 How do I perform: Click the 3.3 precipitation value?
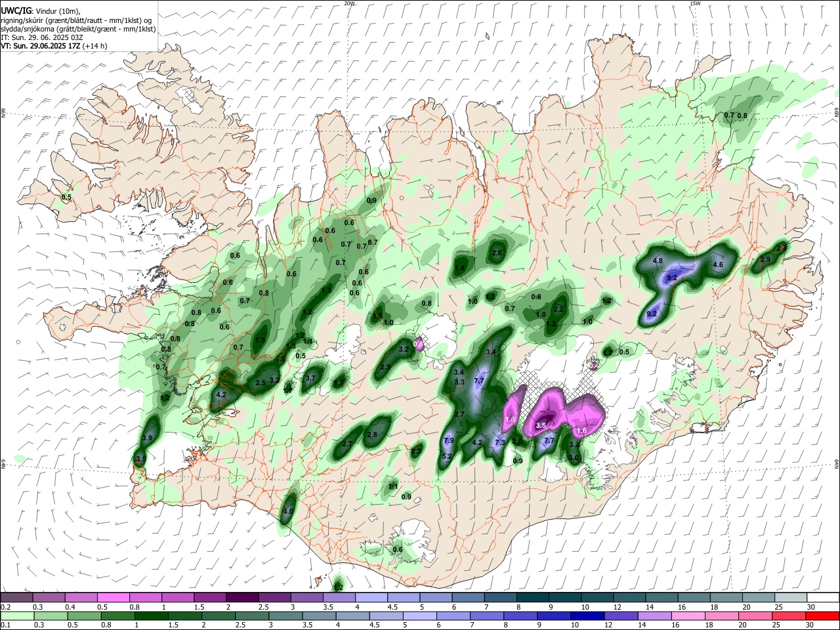pos(459,383)
